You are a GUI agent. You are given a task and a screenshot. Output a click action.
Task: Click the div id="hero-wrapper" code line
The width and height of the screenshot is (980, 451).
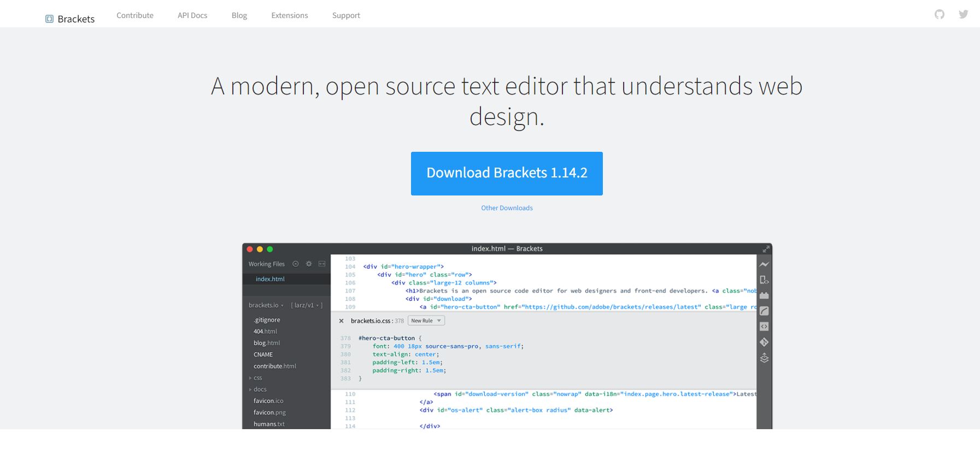click(403, 267)
